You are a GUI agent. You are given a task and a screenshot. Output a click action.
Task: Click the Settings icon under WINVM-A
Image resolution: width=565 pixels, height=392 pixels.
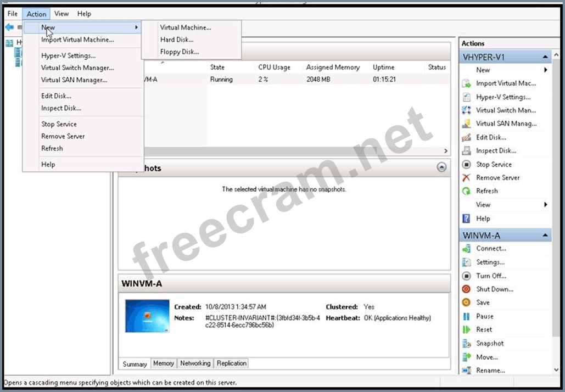[x=466, y=262]
